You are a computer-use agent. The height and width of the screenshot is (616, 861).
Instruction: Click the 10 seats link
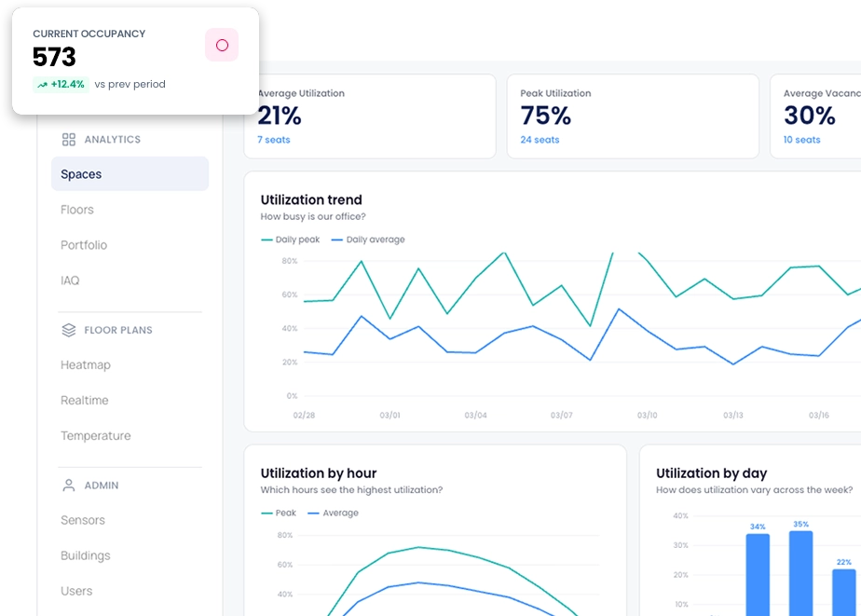click(801, 140)
